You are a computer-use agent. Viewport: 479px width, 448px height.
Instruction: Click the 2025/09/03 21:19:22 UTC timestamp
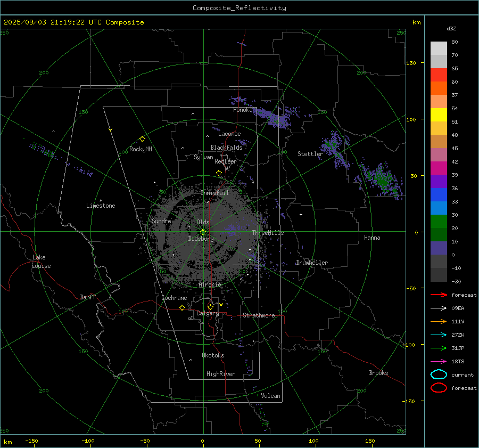(x=53, y=22)
